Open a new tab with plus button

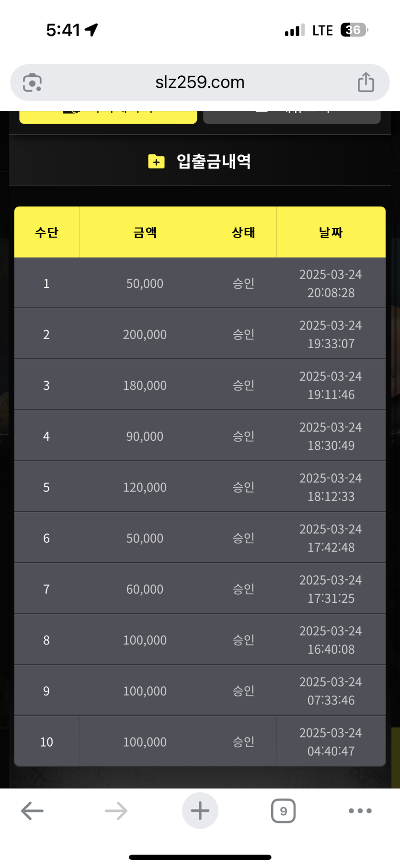[200, 811]
